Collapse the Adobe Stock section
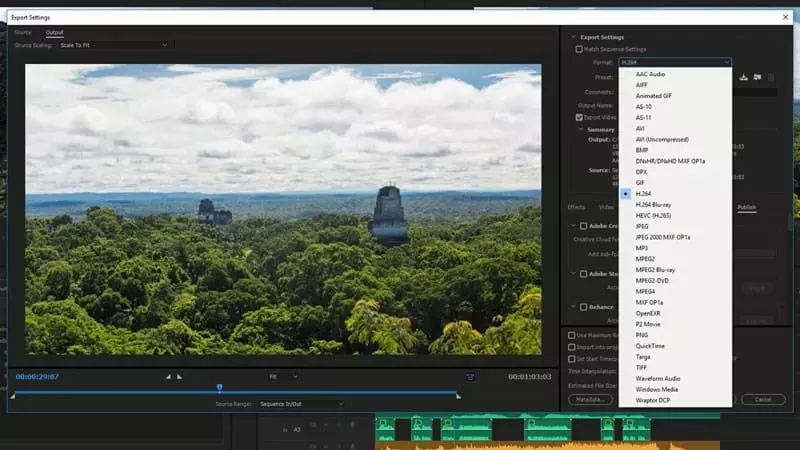The height and width of the screenshot is (450, 800). click(573, 274)
